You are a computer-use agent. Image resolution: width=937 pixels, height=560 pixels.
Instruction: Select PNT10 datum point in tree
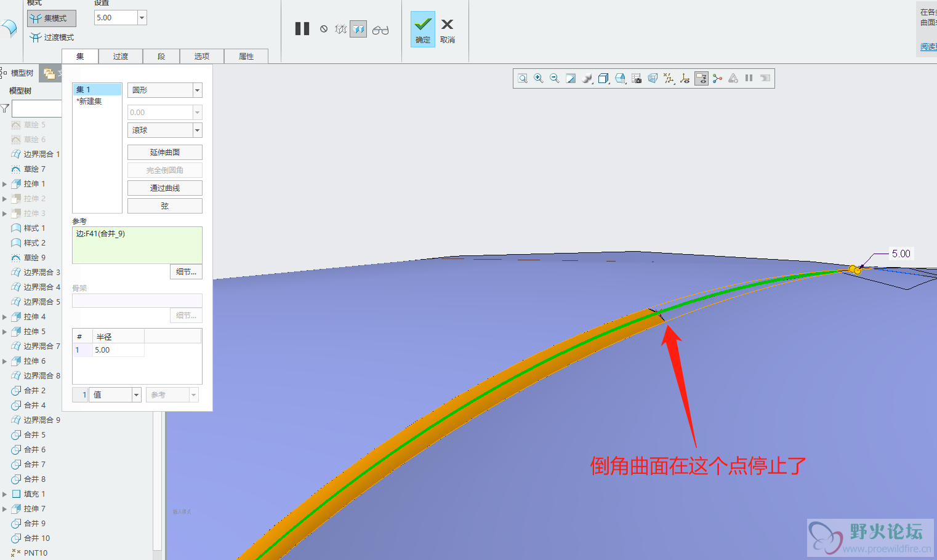pyautogui.click(x=30, y=553)
